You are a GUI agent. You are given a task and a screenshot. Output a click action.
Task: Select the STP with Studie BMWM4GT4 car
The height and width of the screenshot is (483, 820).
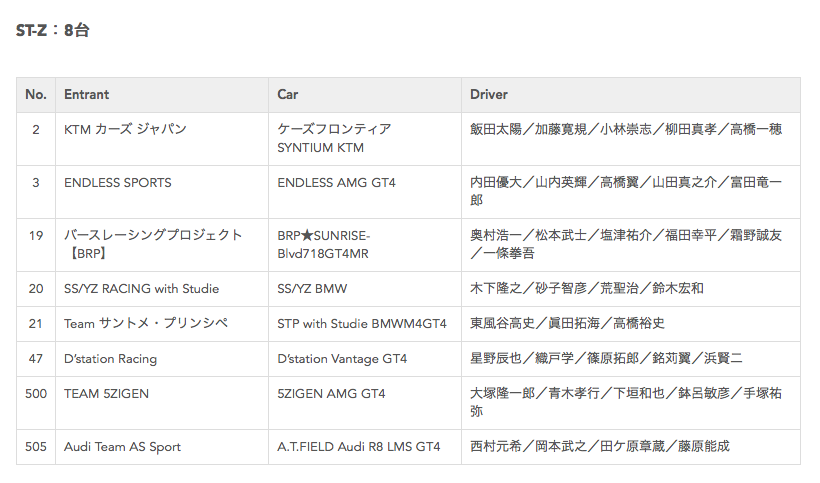pos(361,324)
